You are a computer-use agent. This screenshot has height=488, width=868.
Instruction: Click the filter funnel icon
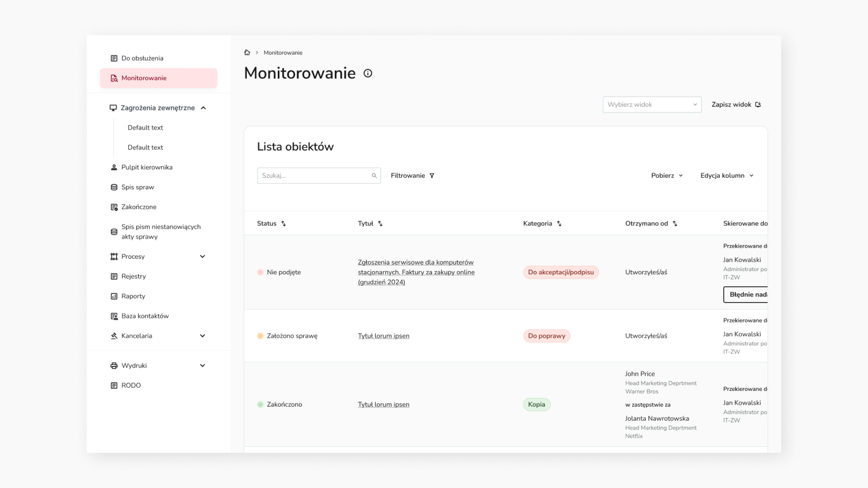click(x=432, y=176)
